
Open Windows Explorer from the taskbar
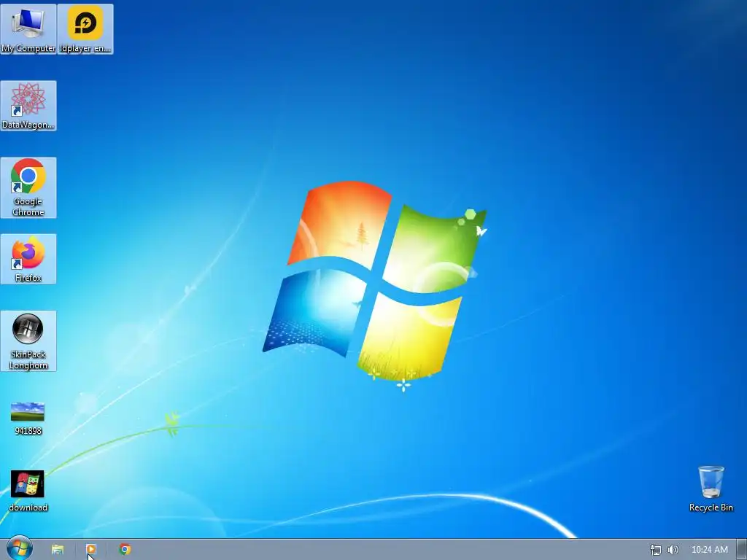point(58,550)
